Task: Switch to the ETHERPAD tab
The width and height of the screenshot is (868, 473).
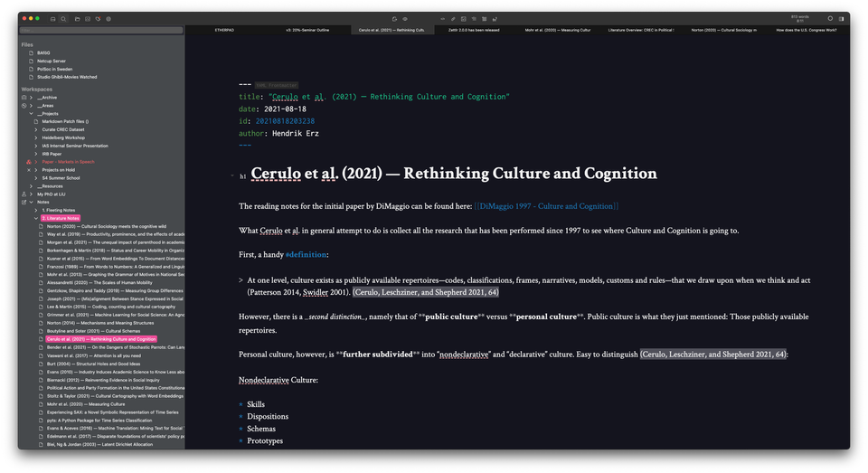Action: pyautogui.click(x=224, y=30)
